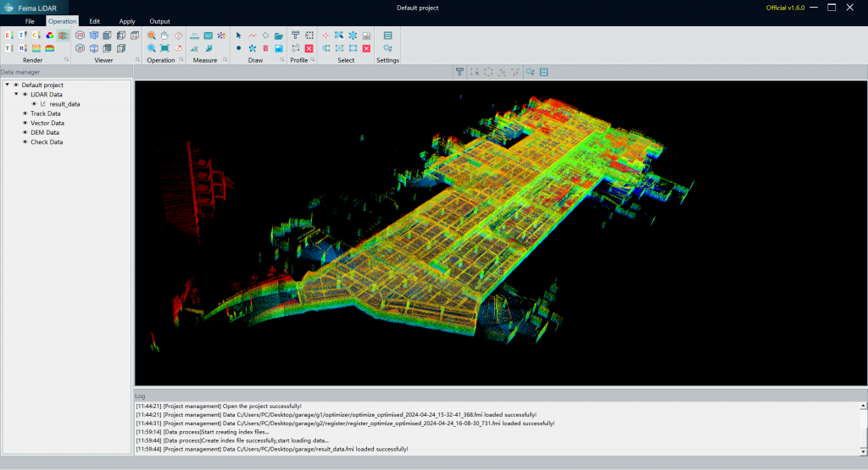Select the pan hand tool
The width and height of the screenshot is (868, 470).
(x=164, y=36)
